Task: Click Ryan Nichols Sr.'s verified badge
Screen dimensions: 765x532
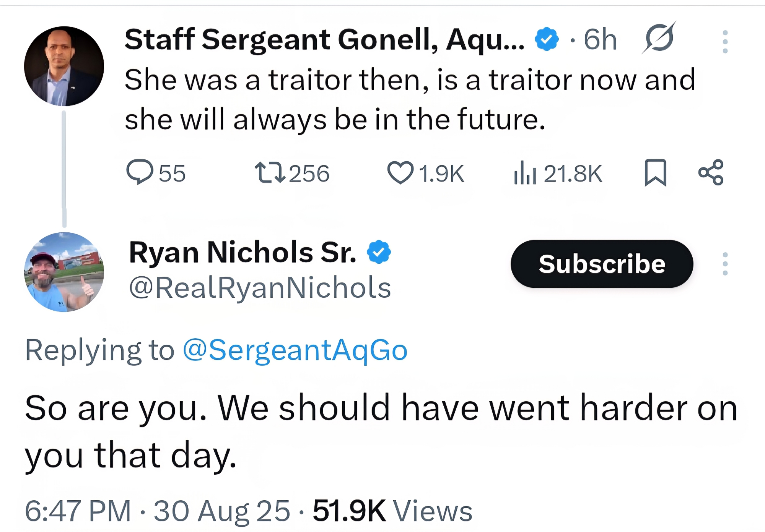Action: coord(379,252)
